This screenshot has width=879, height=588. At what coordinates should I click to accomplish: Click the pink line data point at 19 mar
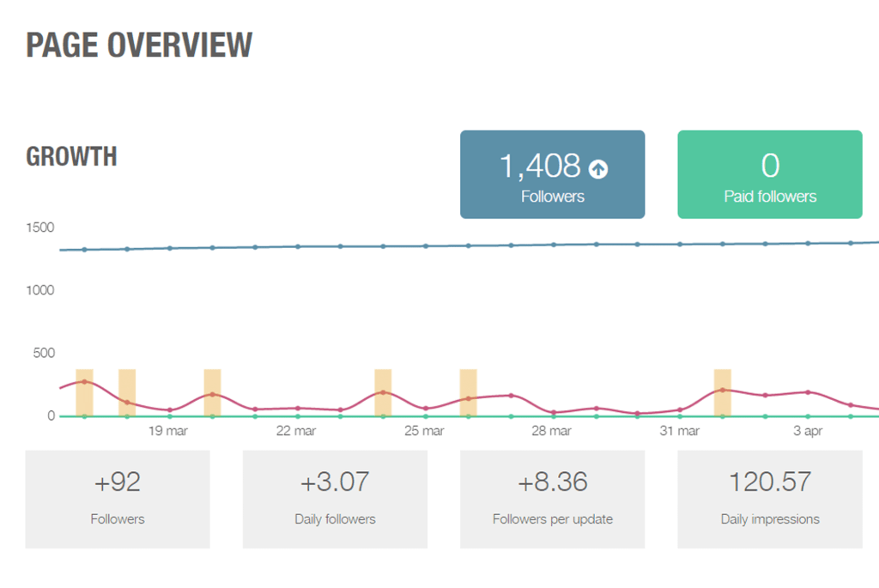tap(170, 410)
